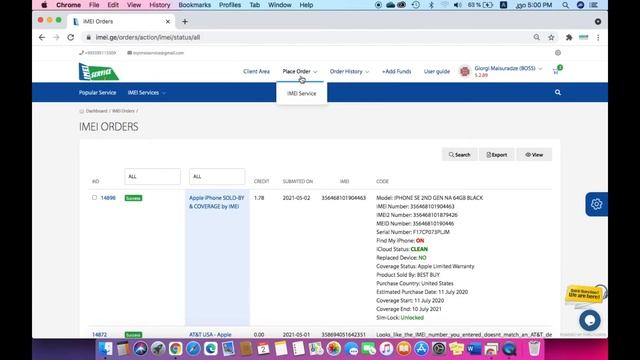Open order ID 14898 link
Image resolution: width=640 pixels, height=360 pixels.
coord(108,198)
